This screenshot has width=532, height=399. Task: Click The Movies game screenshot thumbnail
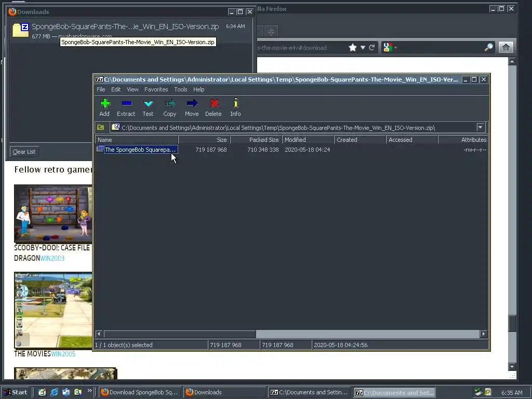[x=54, y=310]
